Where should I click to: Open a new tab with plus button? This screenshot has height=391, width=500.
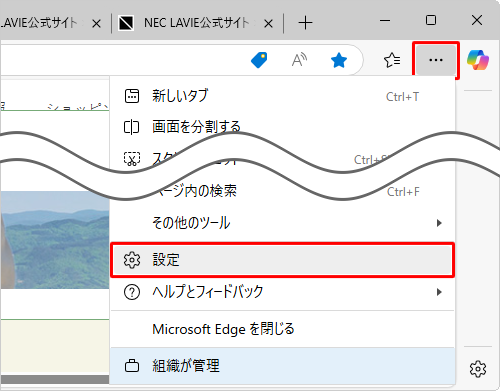305,23
